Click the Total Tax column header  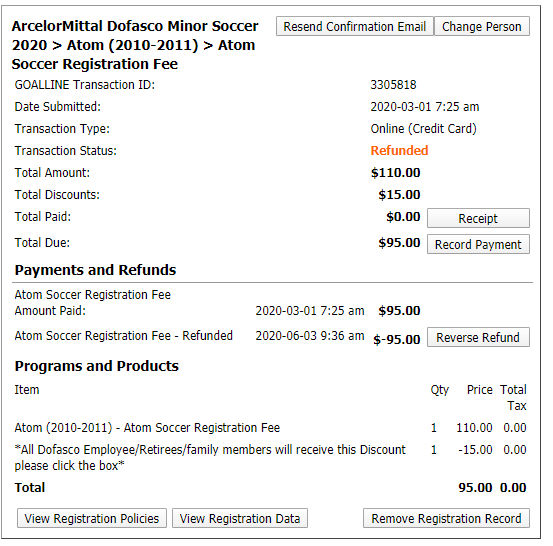(514, 398)
